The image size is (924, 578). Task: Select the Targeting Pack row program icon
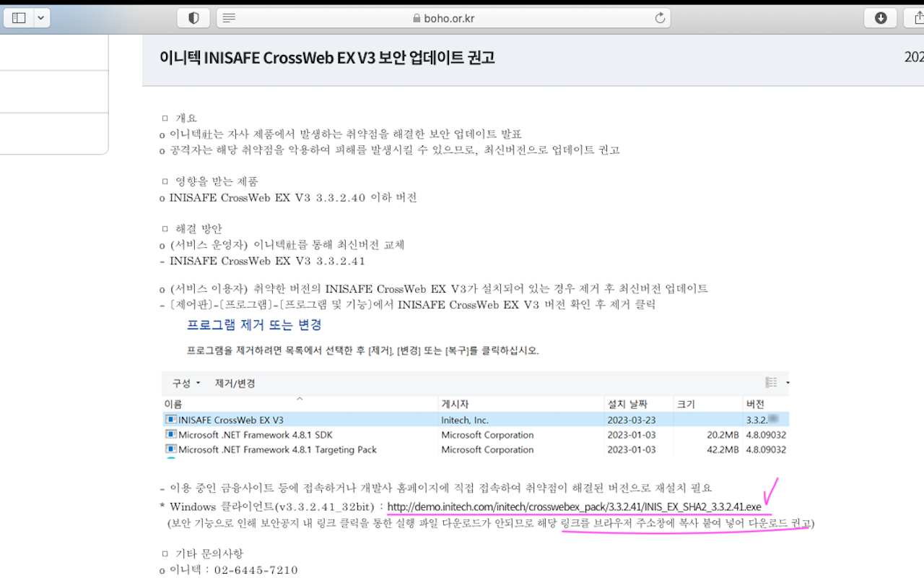[171, 449]
